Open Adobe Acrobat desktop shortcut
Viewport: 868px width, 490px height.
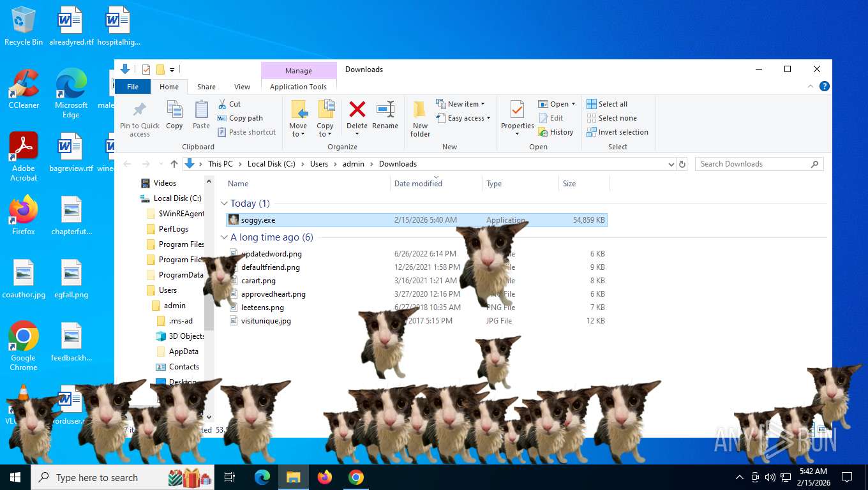(24, 157)
